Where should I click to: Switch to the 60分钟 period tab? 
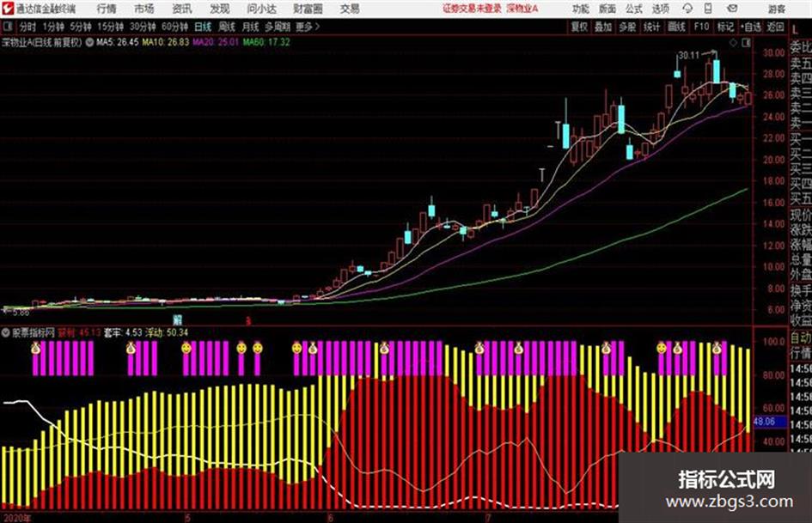(x=175, y=27)
